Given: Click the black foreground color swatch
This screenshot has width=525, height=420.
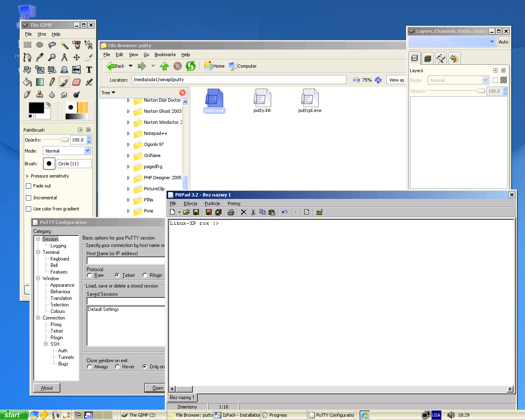Looking at the screenshot, I should tap(36, 107).
